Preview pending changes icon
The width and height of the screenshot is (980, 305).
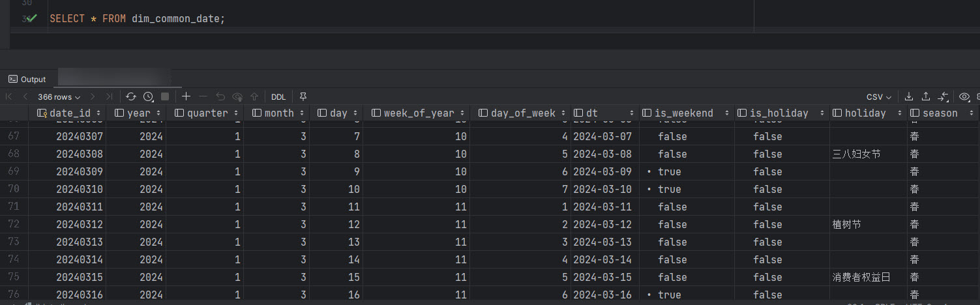tap(237, 96)
